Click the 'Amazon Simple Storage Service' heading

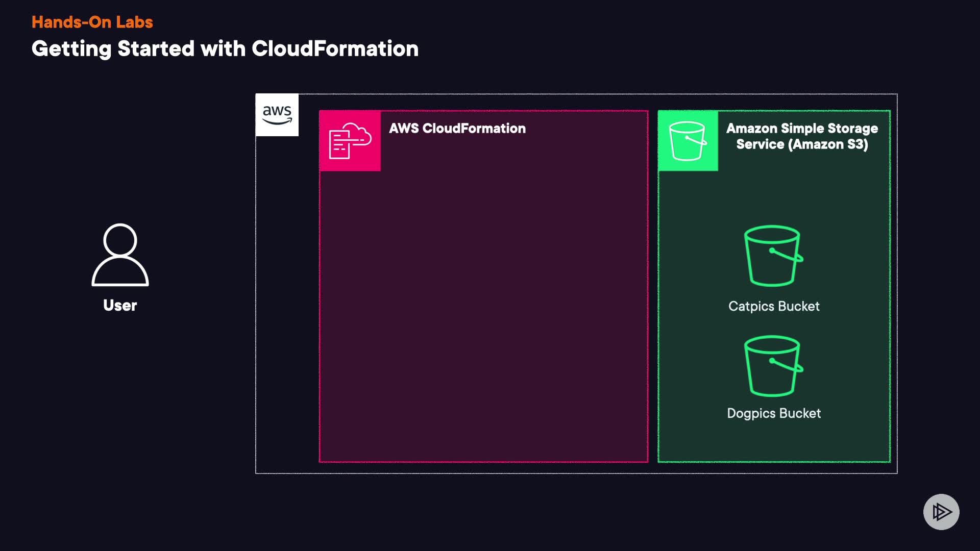[x=802, y=129]
